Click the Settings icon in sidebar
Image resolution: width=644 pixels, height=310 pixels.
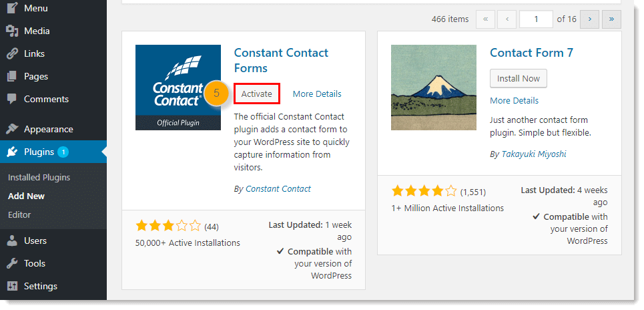[x=12, y=286]
